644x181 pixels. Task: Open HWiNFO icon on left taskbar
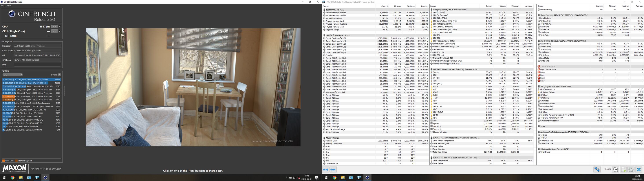37,178
